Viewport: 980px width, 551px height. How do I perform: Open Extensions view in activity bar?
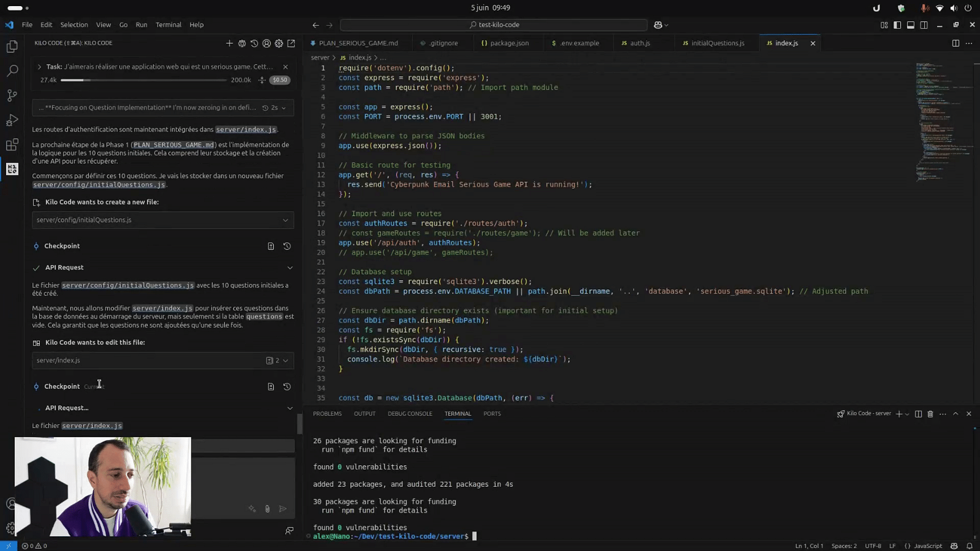pyautogui.click(x=12, y=145)
